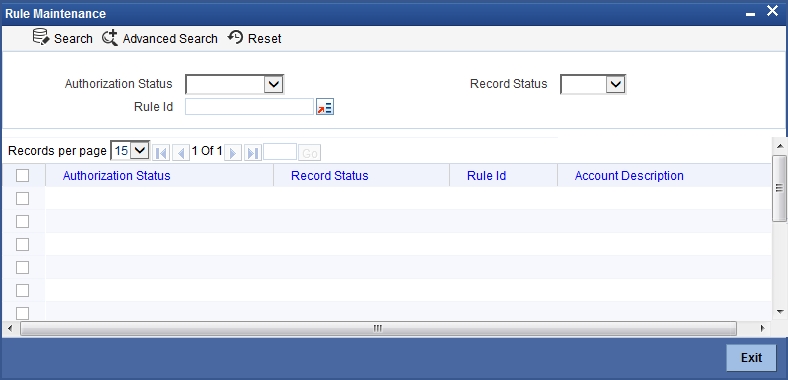Click the vertical scrollbar thumb
Screen dimensions: 788x380
779,188
